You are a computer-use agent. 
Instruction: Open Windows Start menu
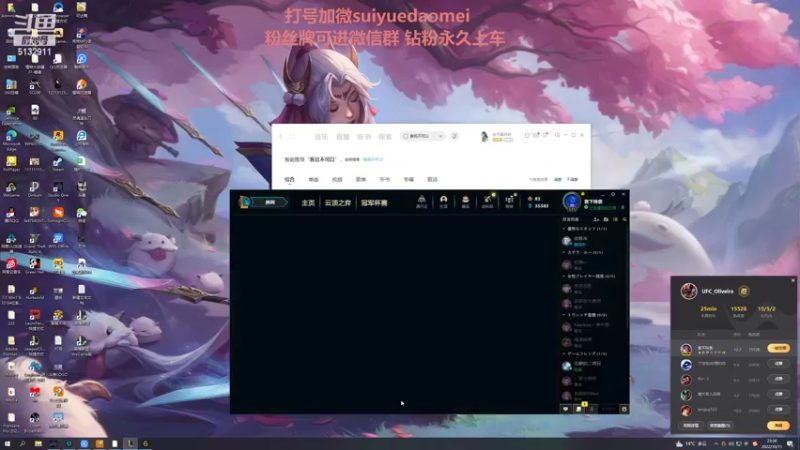(8, 444)
